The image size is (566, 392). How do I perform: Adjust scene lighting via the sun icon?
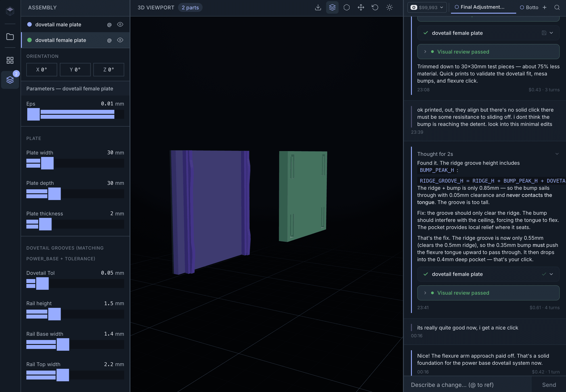(x=389, y=7)
